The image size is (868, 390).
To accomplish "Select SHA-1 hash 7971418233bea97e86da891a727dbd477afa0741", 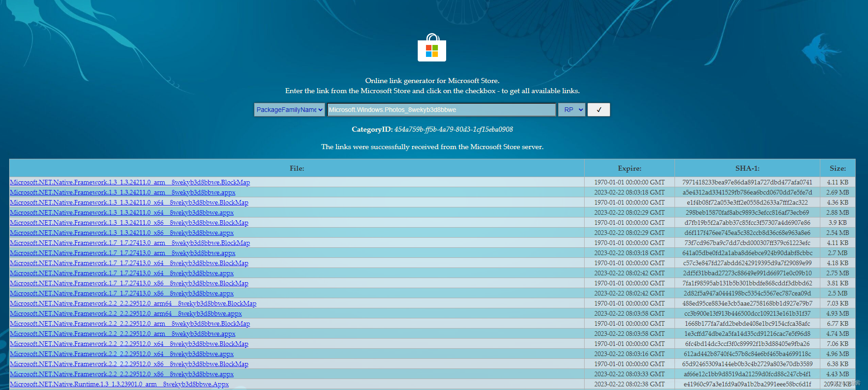I will [x=747, y=182].
